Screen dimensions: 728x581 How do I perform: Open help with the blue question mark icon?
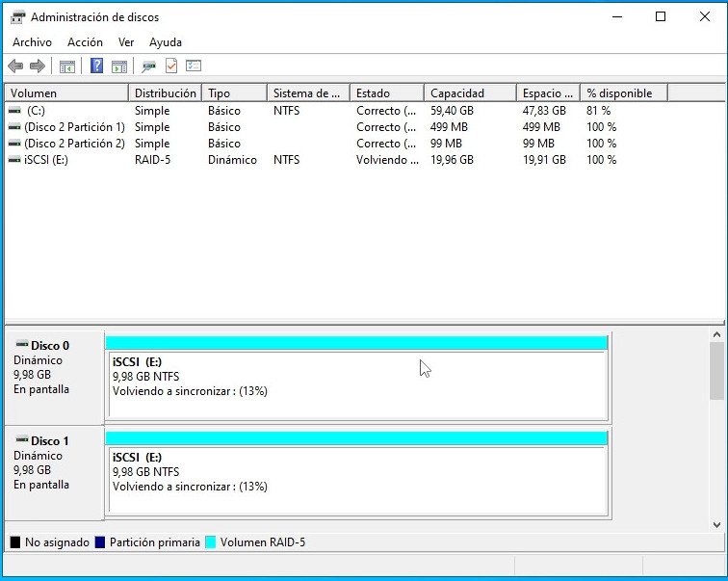(96, 66)
